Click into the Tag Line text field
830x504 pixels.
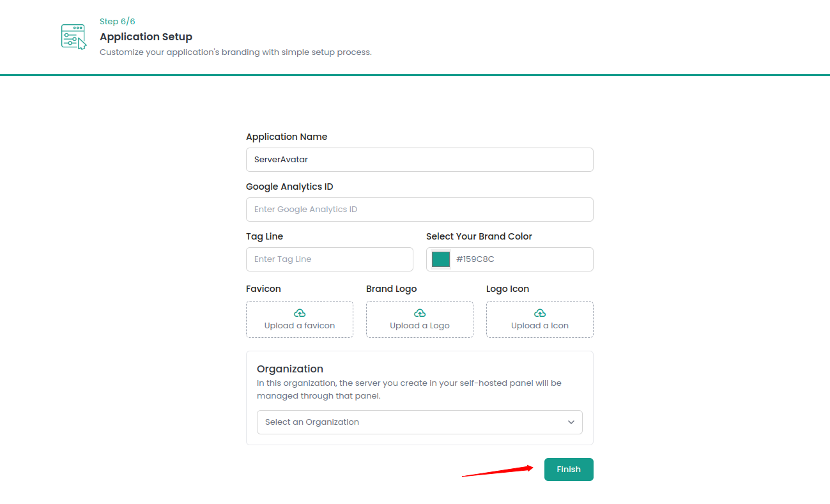329,259
